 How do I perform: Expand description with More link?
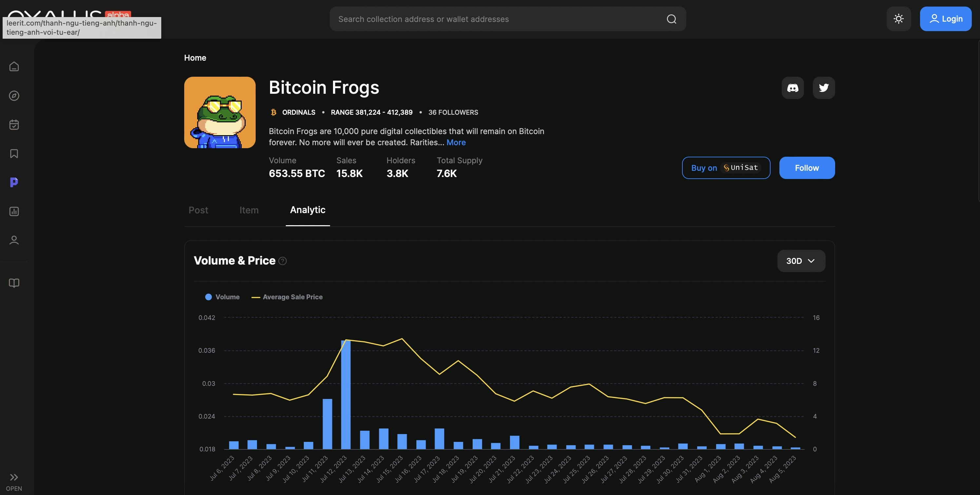[456, 142]
